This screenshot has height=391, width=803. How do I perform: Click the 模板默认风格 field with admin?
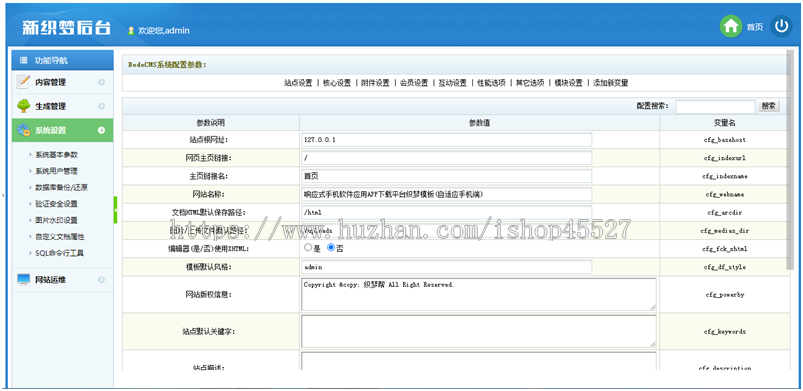coord(447,267)
